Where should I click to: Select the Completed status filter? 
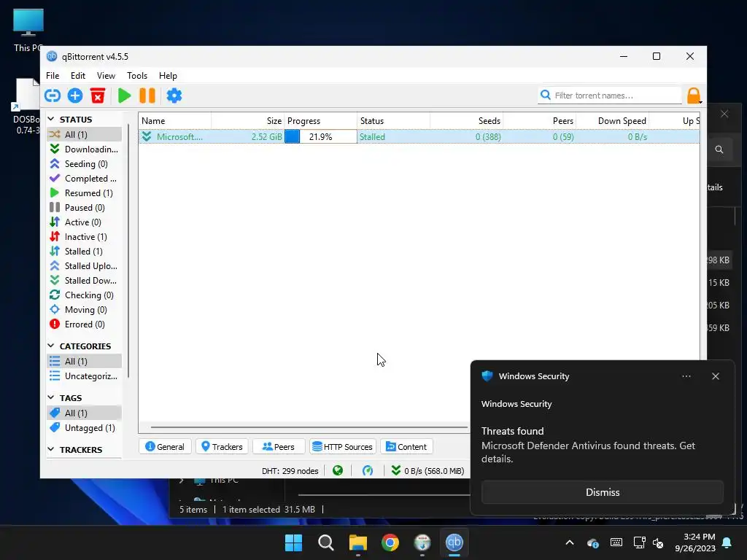84,179
